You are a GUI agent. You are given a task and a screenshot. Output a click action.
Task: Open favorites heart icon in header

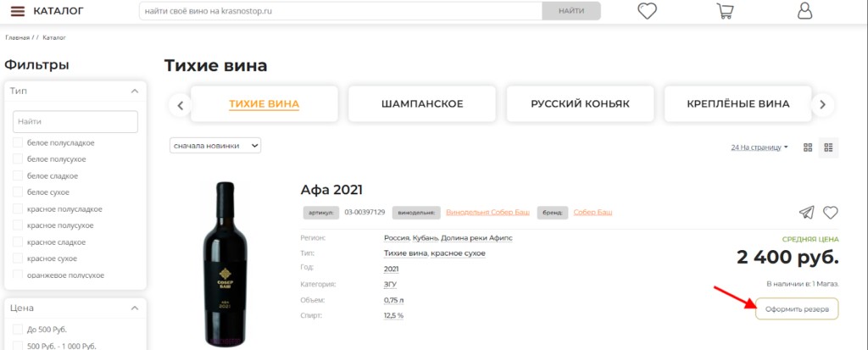click(648, 11)
